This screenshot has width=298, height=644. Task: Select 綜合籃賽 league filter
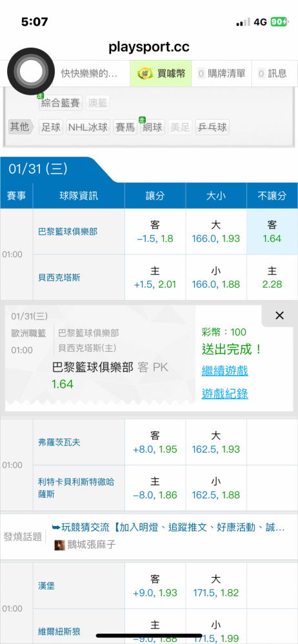point(61,102)
